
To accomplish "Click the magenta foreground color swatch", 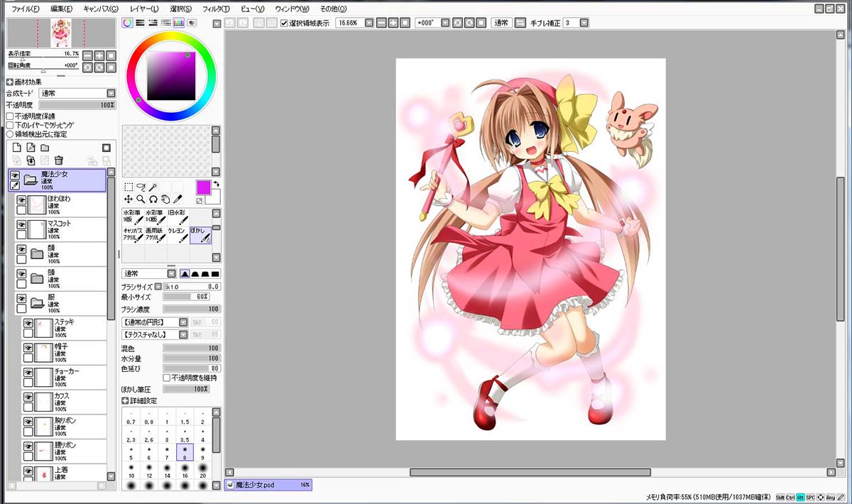I will point(203,187).
